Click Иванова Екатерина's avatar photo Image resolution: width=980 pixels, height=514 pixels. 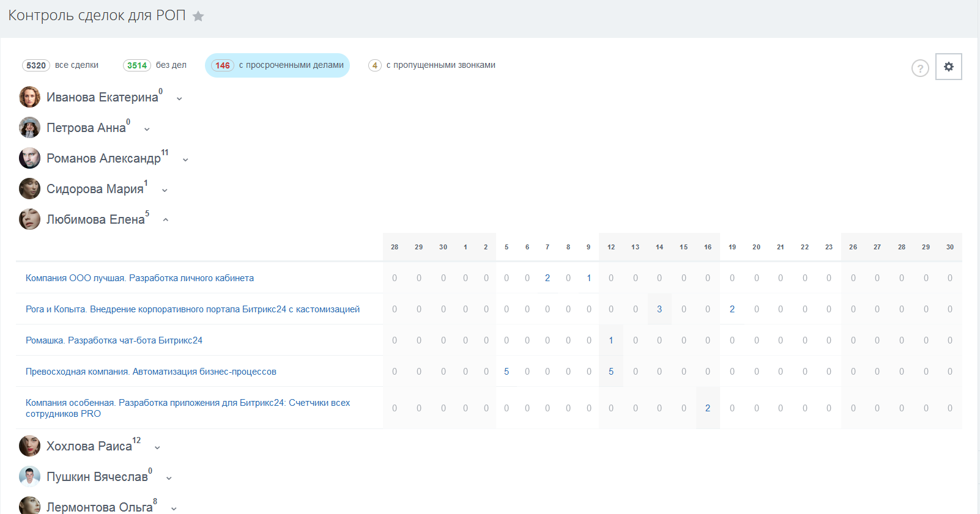point(29,97)
